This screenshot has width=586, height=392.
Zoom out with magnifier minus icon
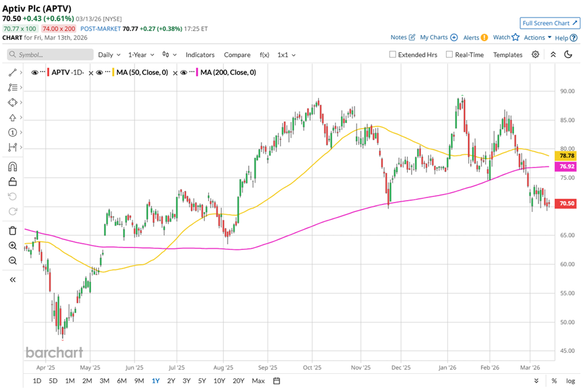(x=12, y=260)
